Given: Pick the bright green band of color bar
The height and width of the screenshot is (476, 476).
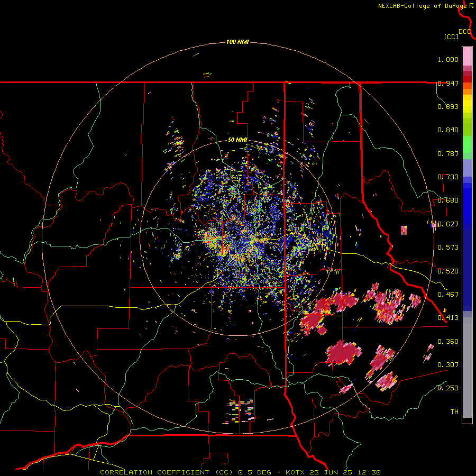Looking at the screenshot, I should 467,144.
